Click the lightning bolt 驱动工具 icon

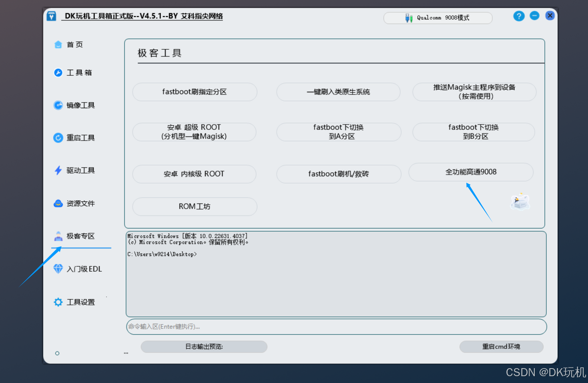coord(58,170)
